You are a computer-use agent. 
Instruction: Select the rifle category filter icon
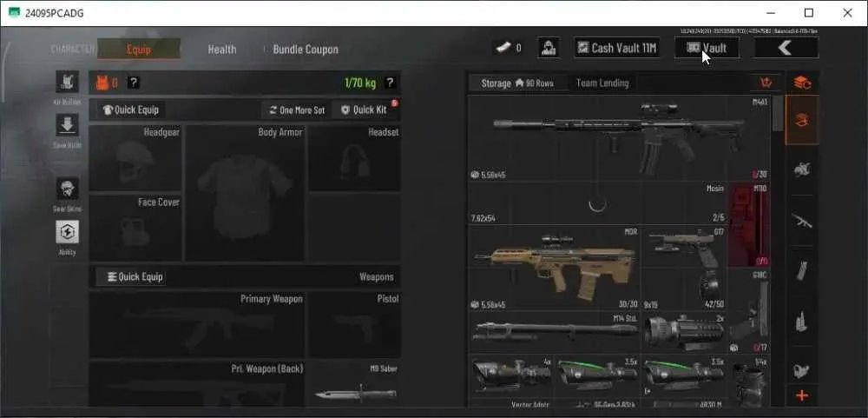coord(802,221)
